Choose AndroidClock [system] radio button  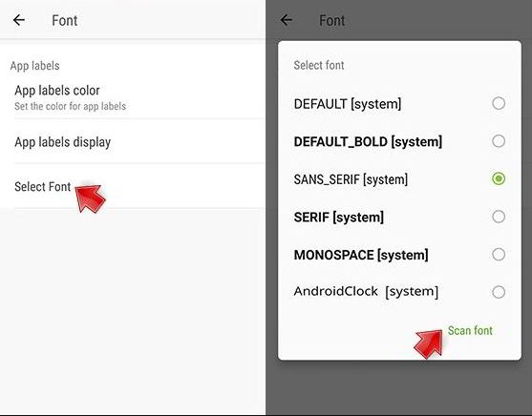[499, 292]
